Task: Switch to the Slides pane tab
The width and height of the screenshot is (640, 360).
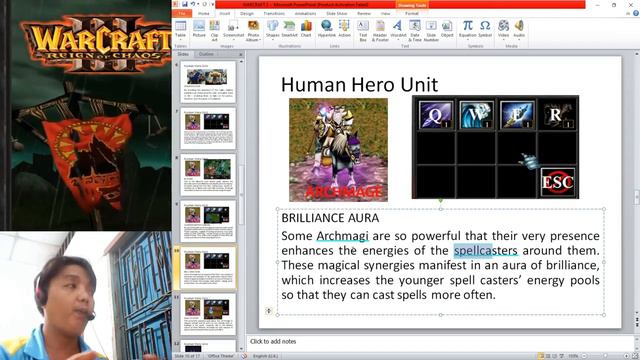Action: [x=183, y=54]
